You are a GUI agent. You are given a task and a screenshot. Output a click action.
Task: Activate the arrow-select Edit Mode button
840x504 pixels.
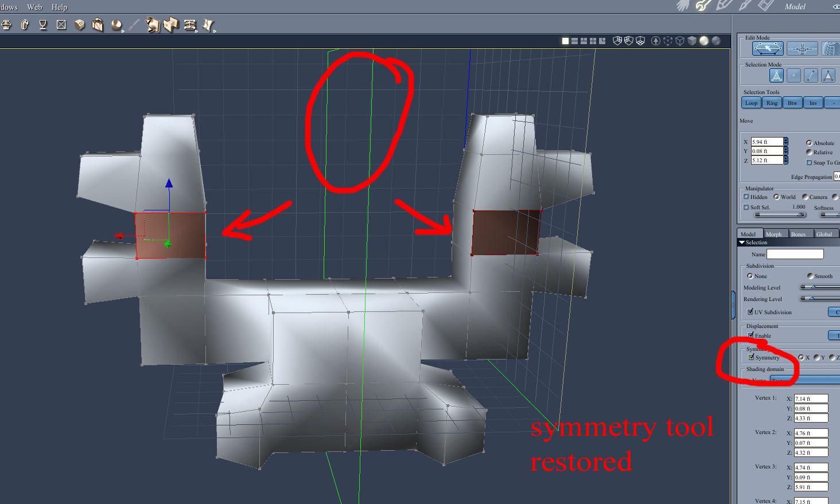[768, 49]
